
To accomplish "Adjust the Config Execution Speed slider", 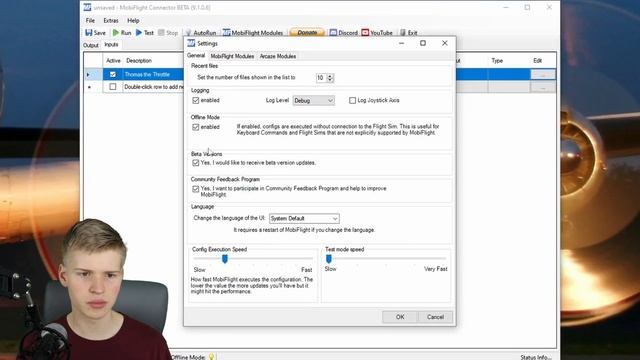I will pos(224,259).
